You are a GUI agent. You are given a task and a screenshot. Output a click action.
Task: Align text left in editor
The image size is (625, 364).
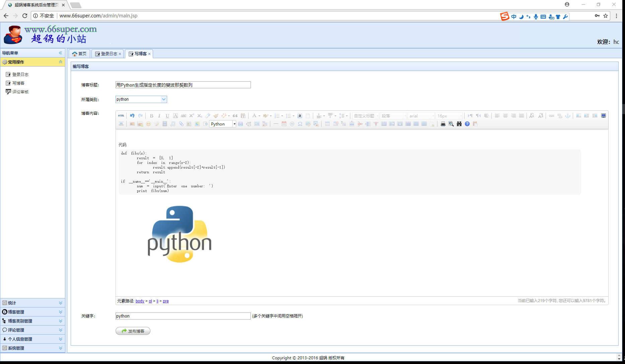[497, 116]
